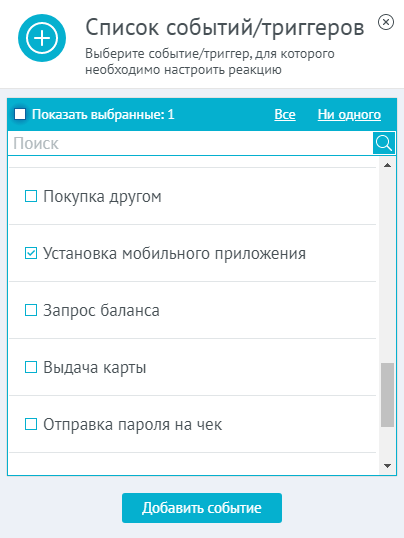Click the scrollbar down arrow

pyautogui.click(x=388, y=466)
